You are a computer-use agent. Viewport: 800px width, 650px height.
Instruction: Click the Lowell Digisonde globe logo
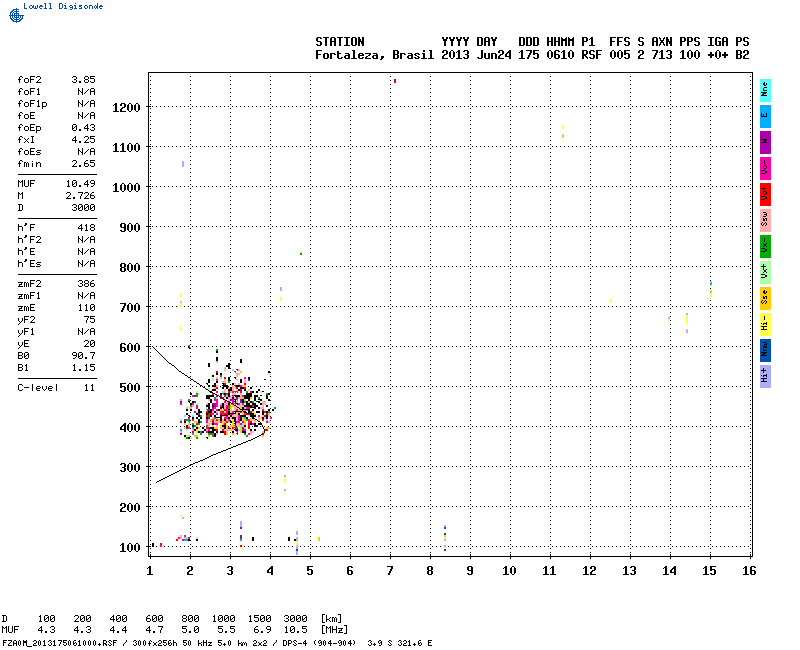[16, 16]
